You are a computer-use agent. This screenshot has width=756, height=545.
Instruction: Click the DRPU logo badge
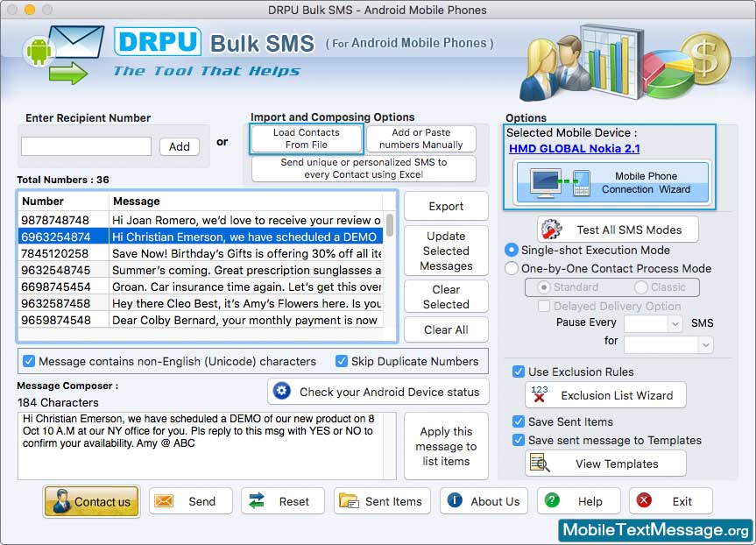click(x=158, y=41)
